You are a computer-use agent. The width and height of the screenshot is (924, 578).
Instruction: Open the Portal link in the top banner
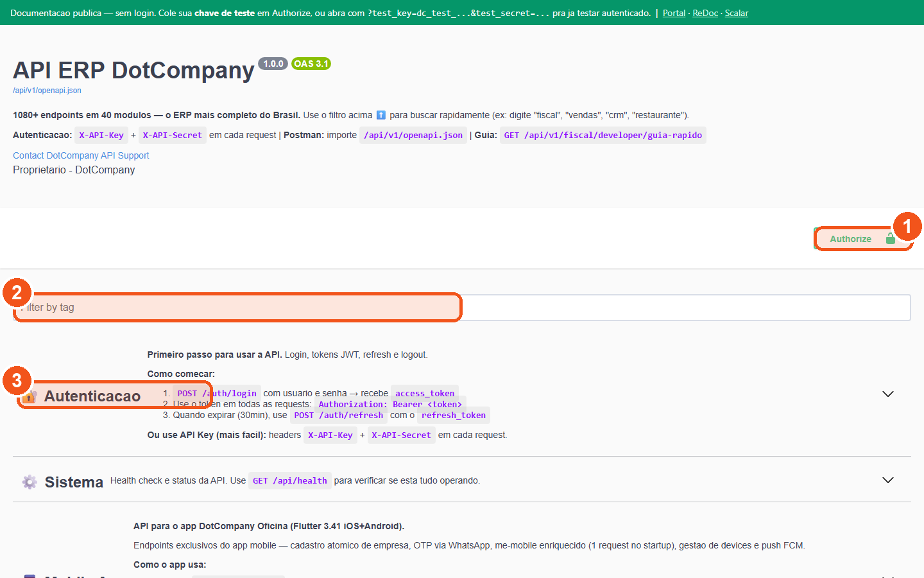674,13
